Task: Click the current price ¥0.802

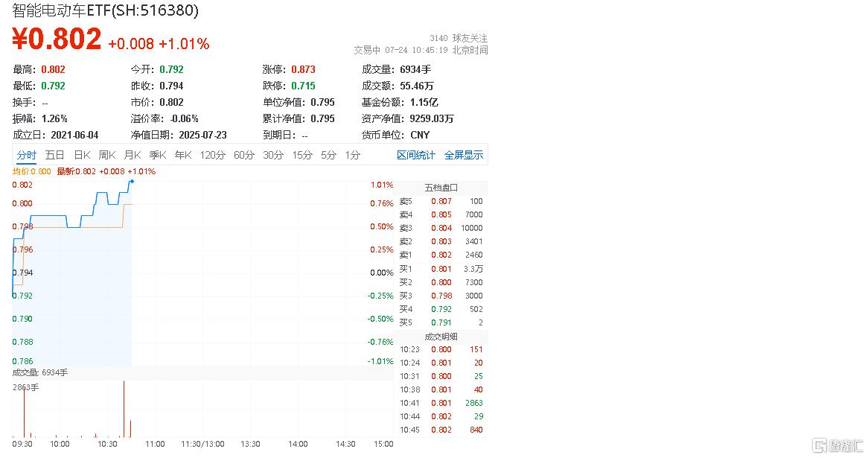Action: 57,39
